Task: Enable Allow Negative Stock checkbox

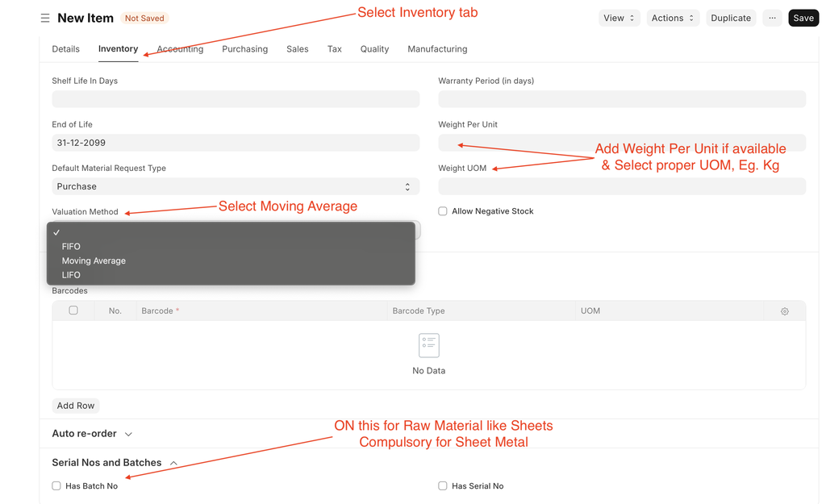Action: pos(443,211)
